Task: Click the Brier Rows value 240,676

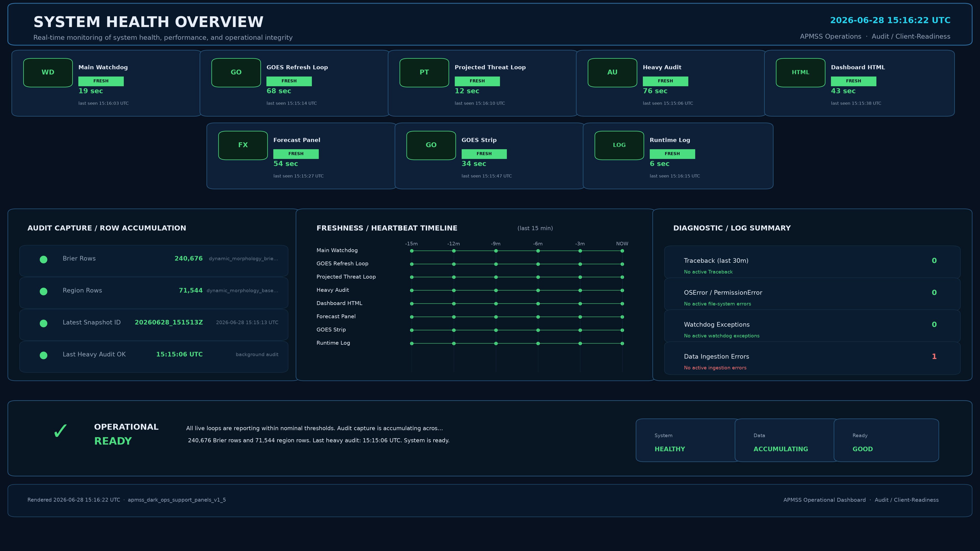Action: [188, 259]
